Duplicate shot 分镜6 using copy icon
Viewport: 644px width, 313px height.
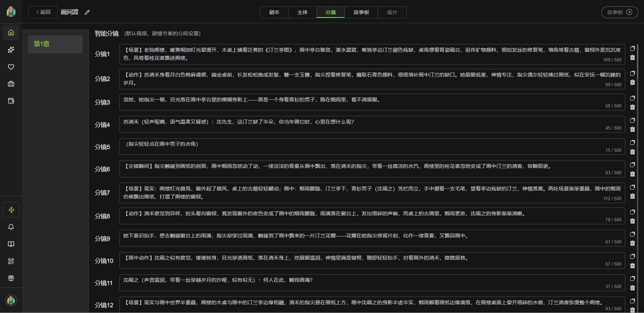632,165
